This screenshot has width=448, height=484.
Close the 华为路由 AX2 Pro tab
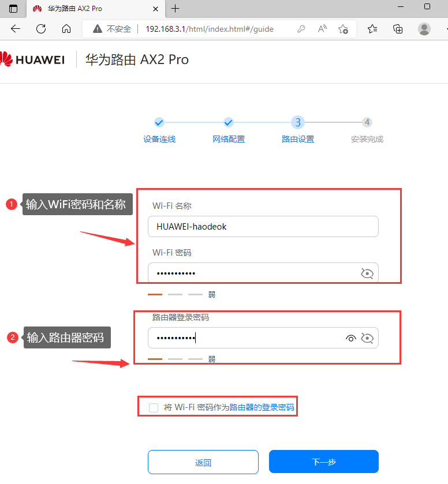tap(155, 9)
